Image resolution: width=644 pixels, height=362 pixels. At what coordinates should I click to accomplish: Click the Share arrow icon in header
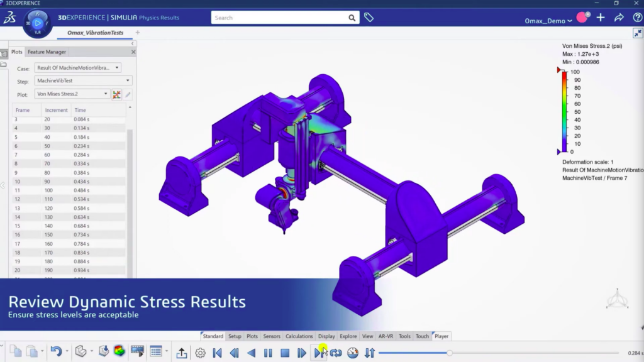tap(618, 18)
